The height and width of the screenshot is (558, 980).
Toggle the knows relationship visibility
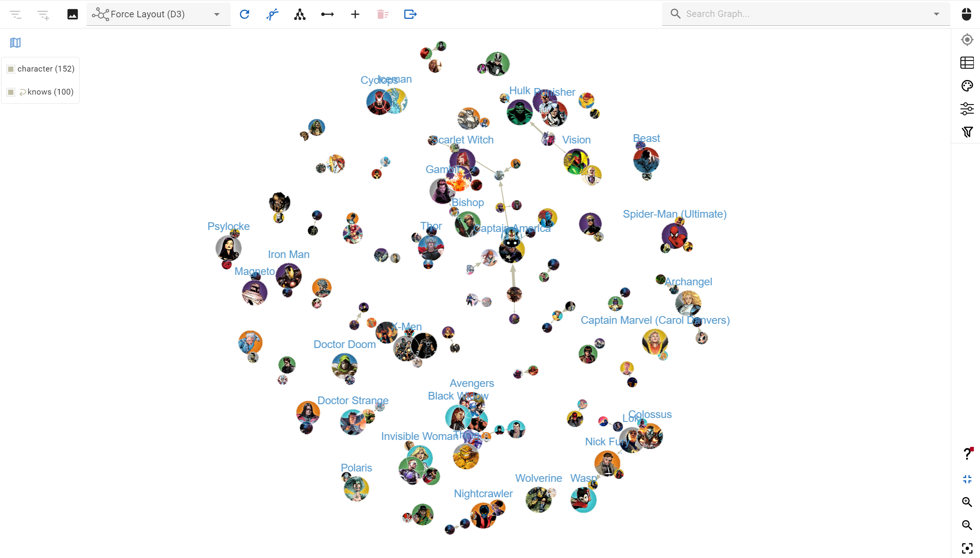tap(10, 92)
